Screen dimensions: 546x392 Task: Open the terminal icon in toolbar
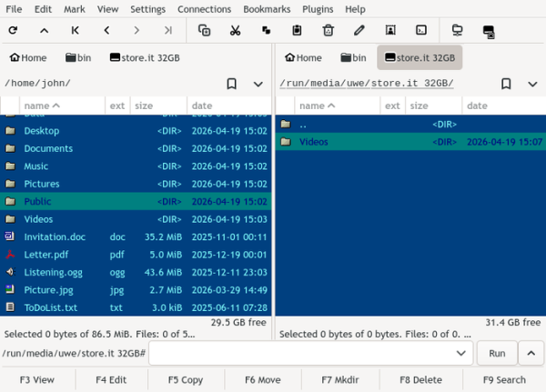click(421, 30)
